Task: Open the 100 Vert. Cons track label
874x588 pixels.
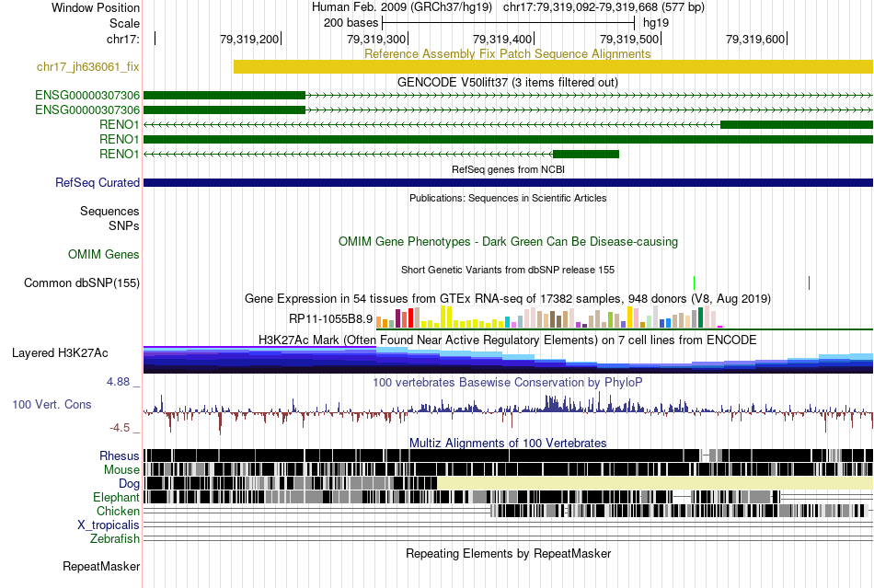Action: (x=52, y=405)
